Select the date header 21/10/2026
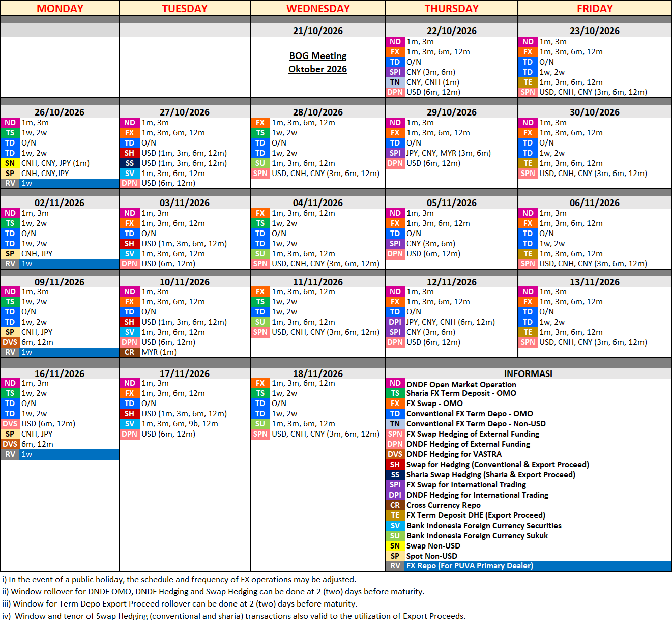The image size is (672, 634). (318, 31)
